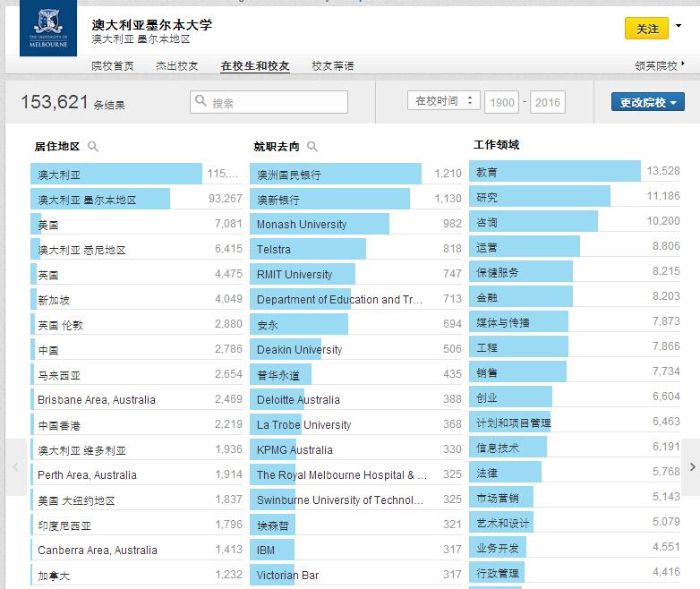Filter by employer Telstra

click(x=356, y=249)
